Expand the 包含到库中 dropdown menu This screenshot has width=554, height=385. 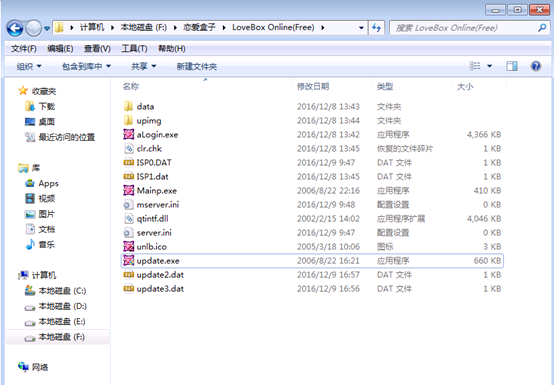(x=86, y=66)
